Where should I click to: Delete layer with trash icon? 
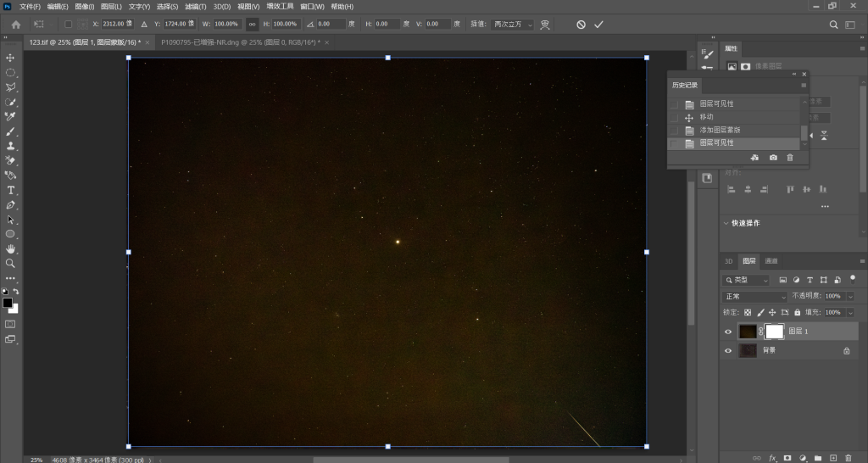pyautogui.click(x=848, y=458)
